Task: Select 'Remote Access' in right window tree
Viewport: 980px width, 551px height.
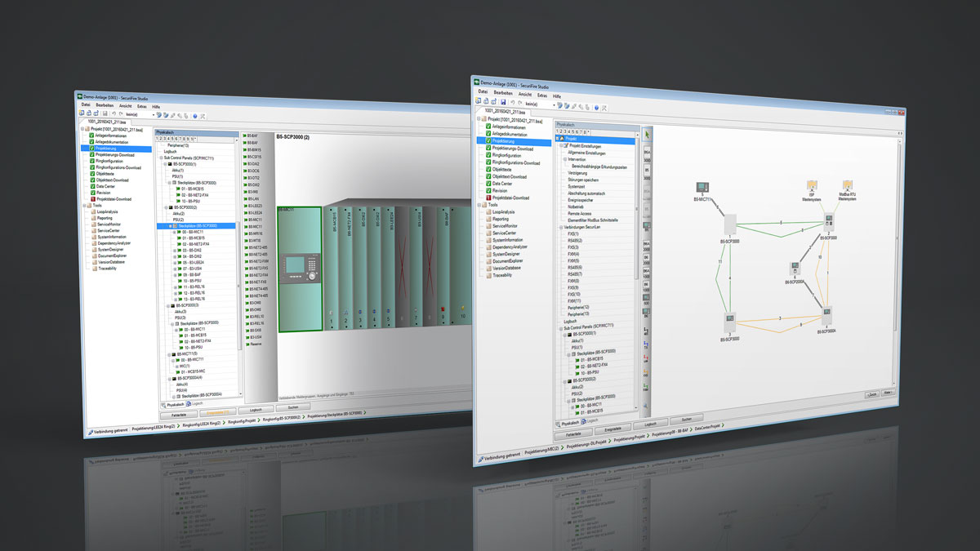Action: point(580,214)
